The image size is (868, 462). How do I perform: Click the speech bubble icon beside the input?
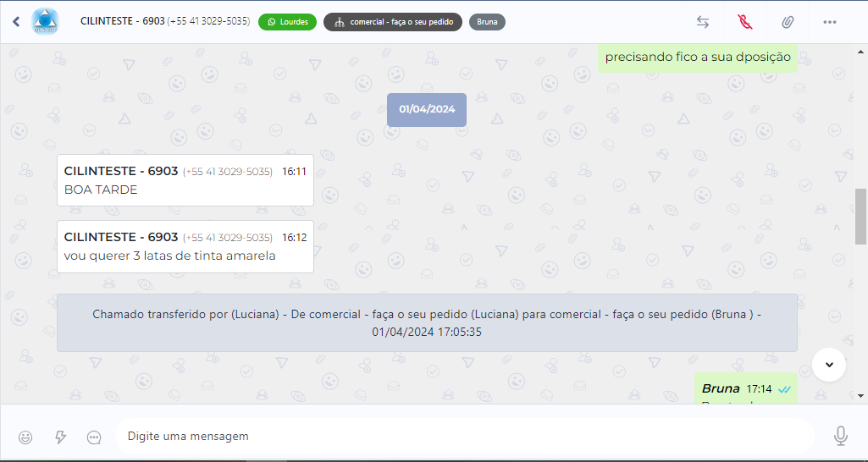(94, 437)
